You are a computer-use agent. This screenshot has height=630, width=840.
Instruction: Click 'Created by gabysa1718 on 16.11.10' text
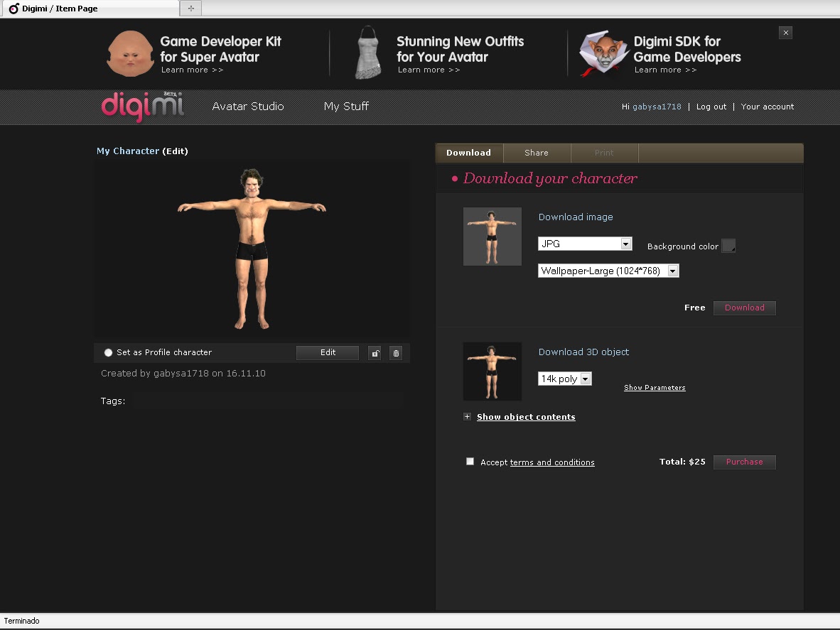(x=183, y=374)
